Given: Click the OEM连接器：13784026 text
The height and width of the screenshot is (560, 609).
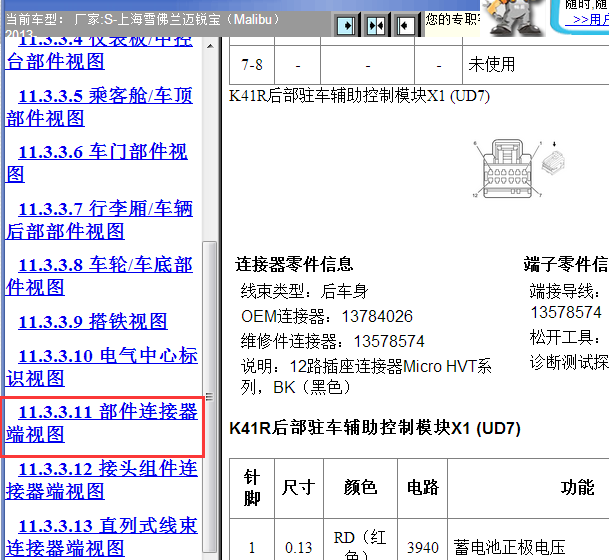Looking at the screenshot, I should pos(327,316).
